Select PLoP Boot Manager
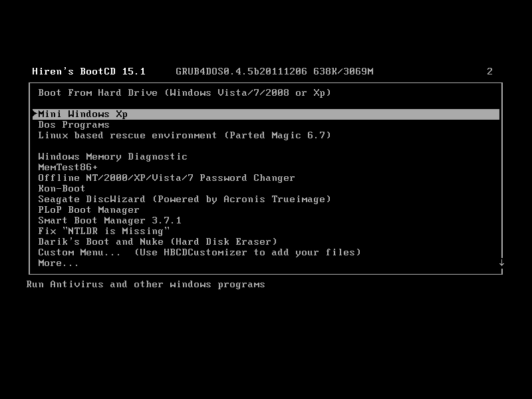Viewport: 532px width, 399px height. (x=88, y=209)
